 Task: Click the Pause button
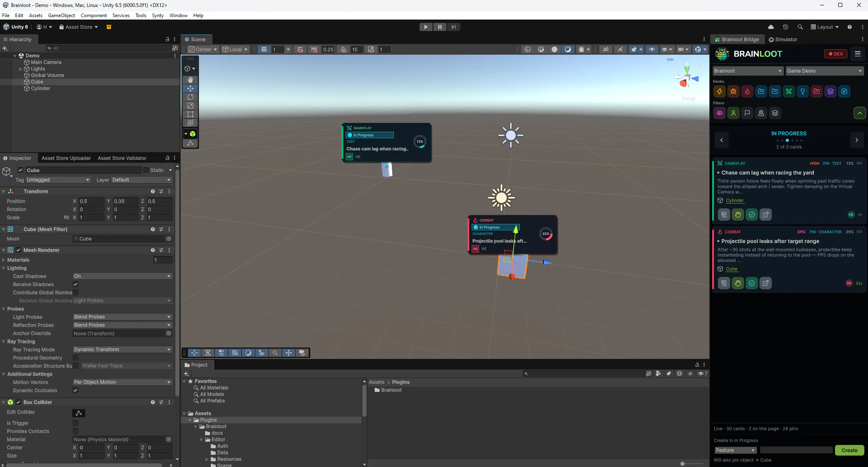pyautogui.click(x=440, y=27)
